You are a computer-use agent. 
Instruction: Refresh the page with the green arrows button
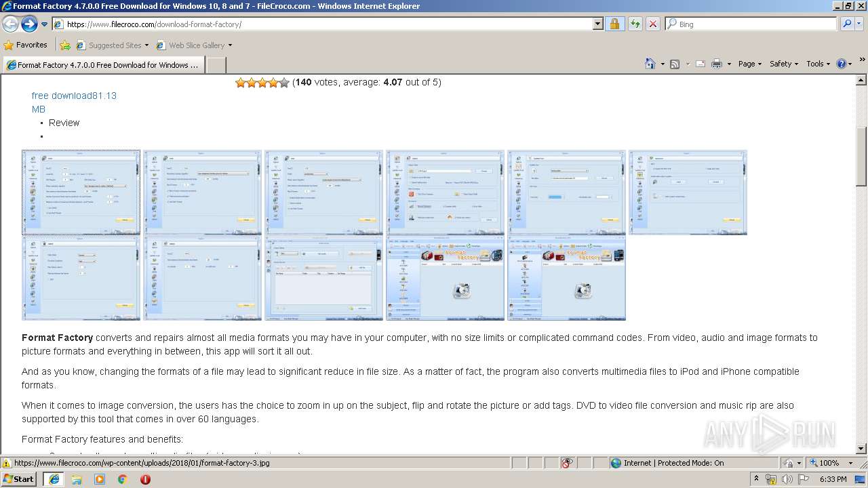point(635,24)
